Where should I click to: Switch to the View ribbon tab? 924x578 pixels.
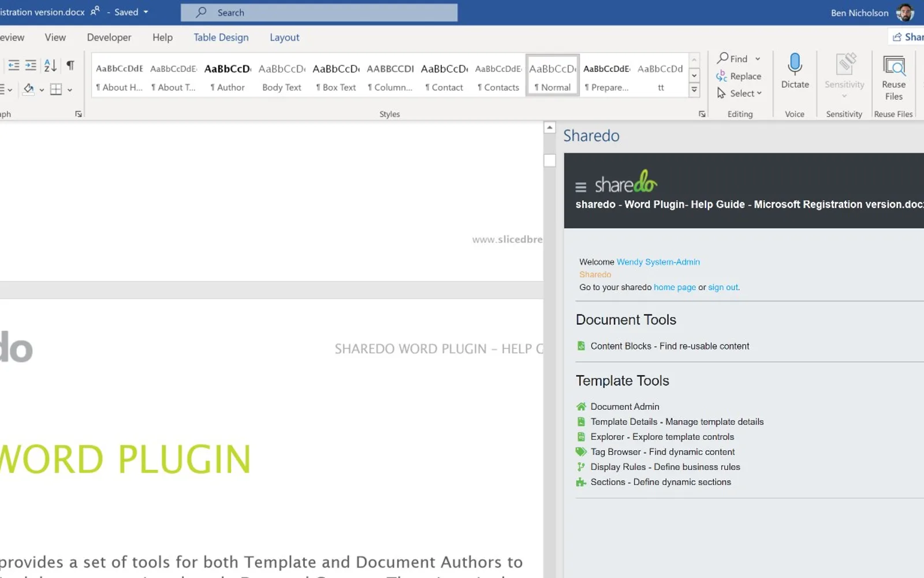click(55, 37)
